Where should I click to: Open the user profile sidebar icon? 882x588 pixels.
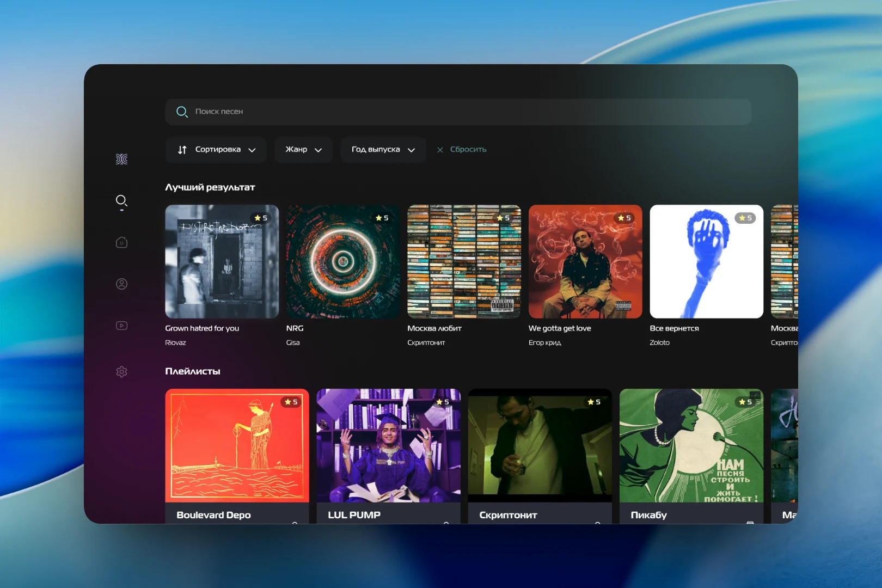pyautogui.click(x=122, y=284)
